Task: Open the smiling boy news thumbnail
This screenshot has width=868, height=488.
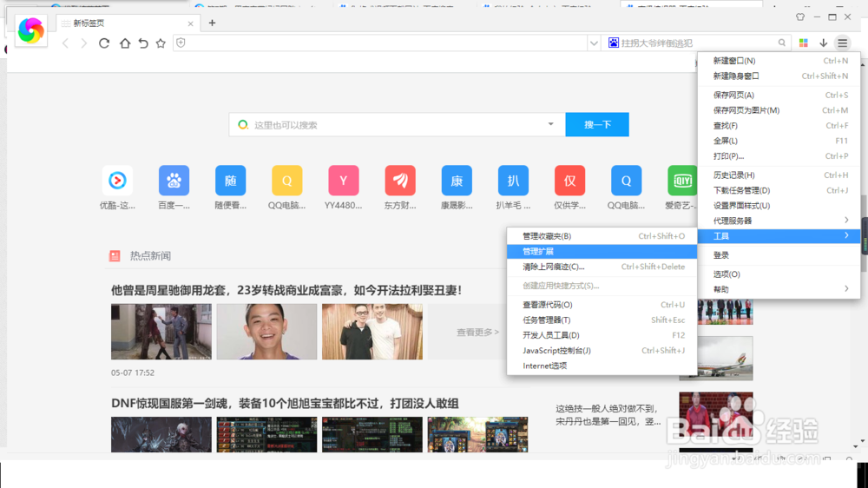Action: (x=266, y=331)
